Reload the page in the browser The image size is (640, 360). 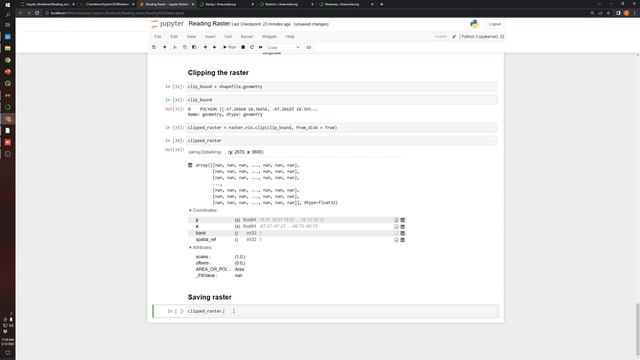click(x=37, y=13)
